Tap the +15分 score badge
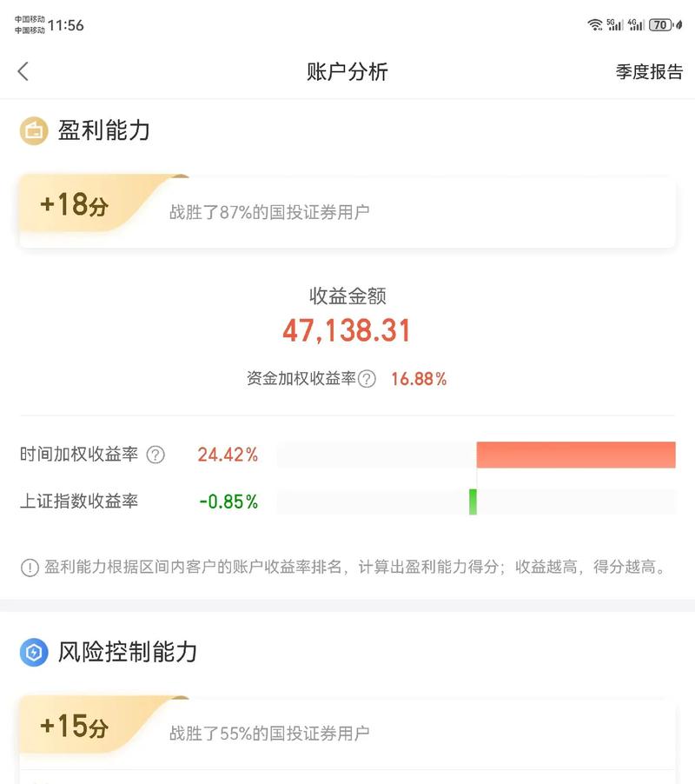 (x=75, y=728)
